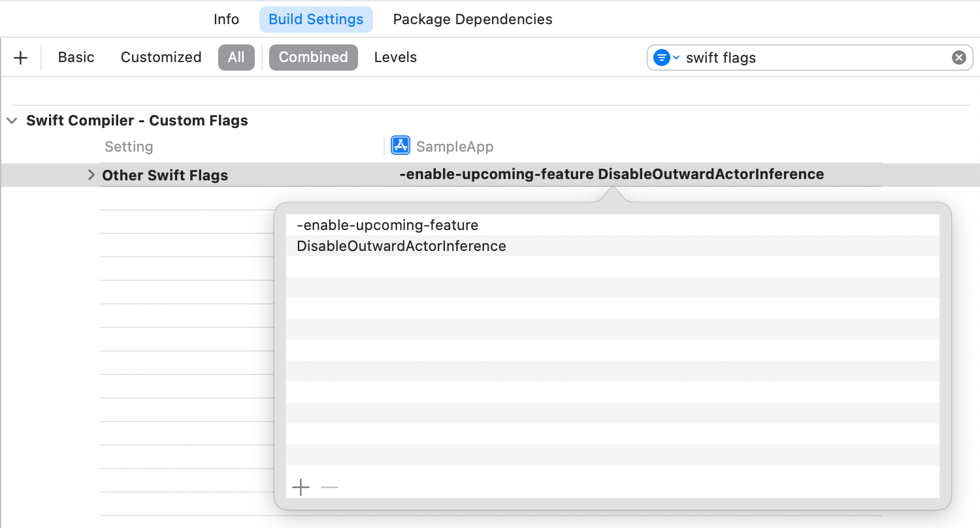
Task: Expand the Other Swift Flags row
Action: click(91, 174)
